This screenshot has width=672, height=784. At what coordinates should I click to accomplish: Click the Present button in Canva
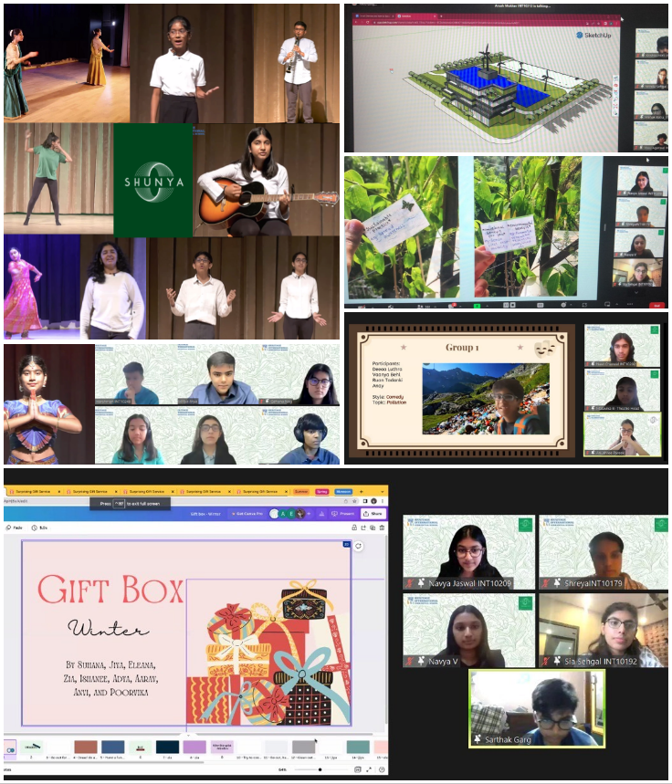coord(345,514)
